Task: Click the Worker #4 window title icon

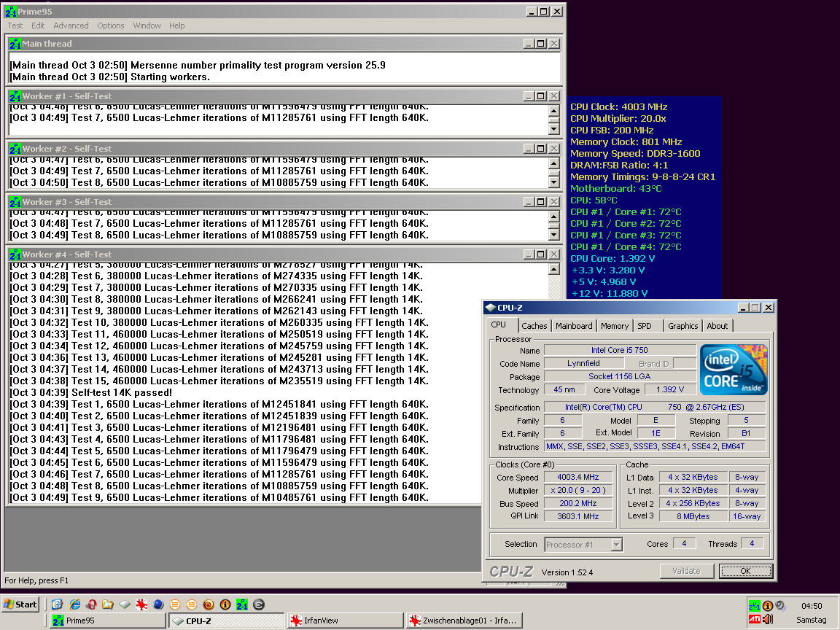Action: [15, 254]
